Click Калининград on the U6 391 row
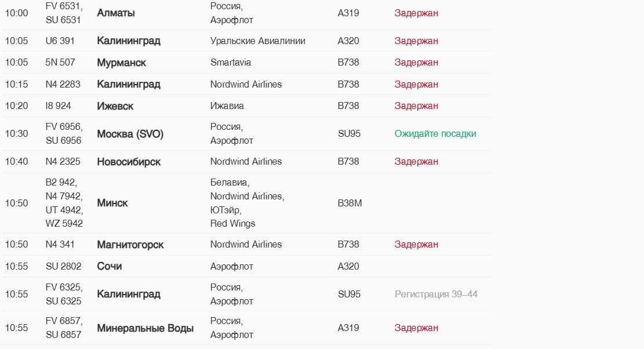Image resolution: width=644 pixels, height=349 pixels. [129, 41]
